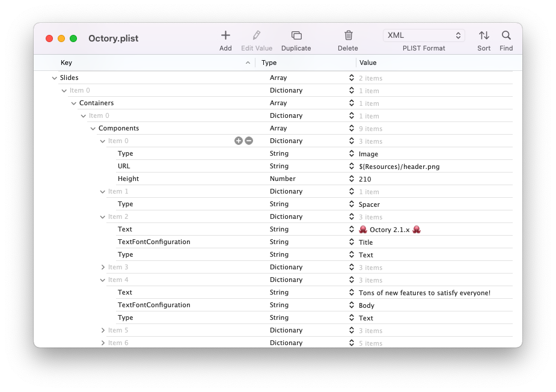Select Text key of Octory 2.1.x row

coord(125,229)
